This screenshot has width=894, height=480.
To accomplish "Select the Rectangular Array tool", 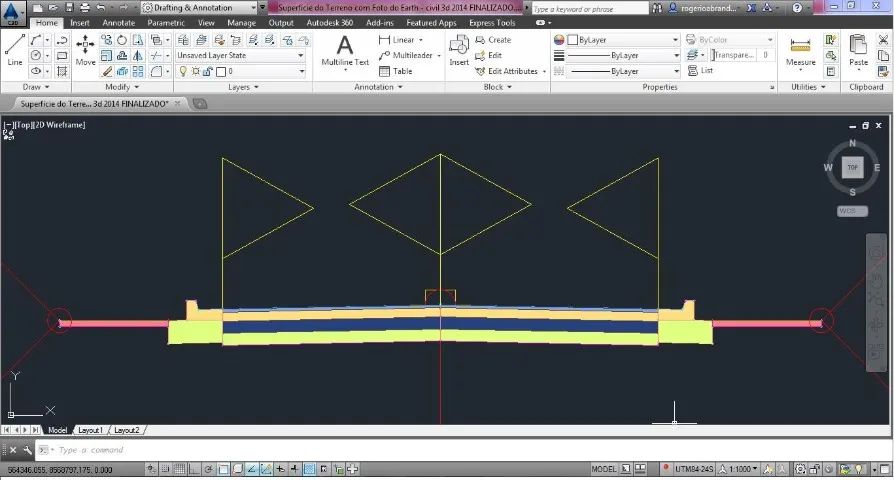I will tap(137, 71).
